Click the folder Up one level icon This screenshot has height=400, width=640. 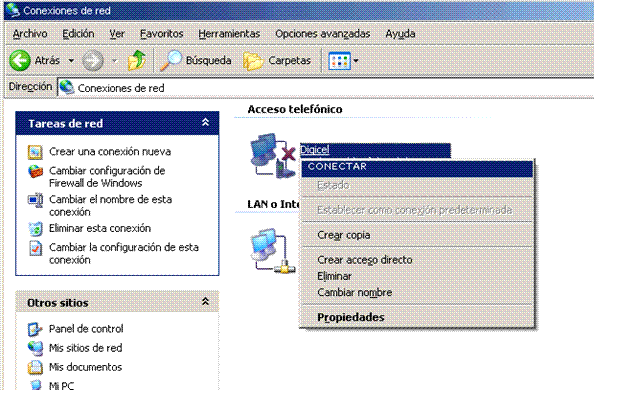point(137,61)
